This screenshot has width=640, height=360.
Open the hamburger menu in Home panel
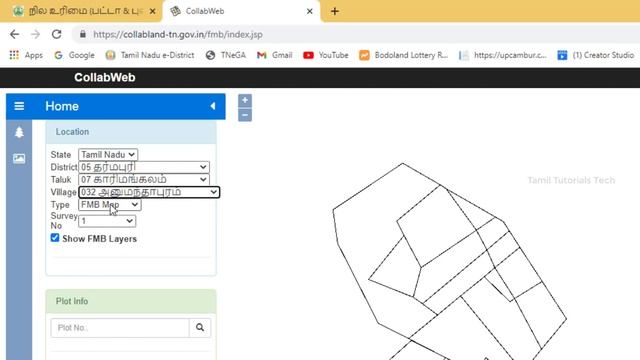(x=19, y=106)
